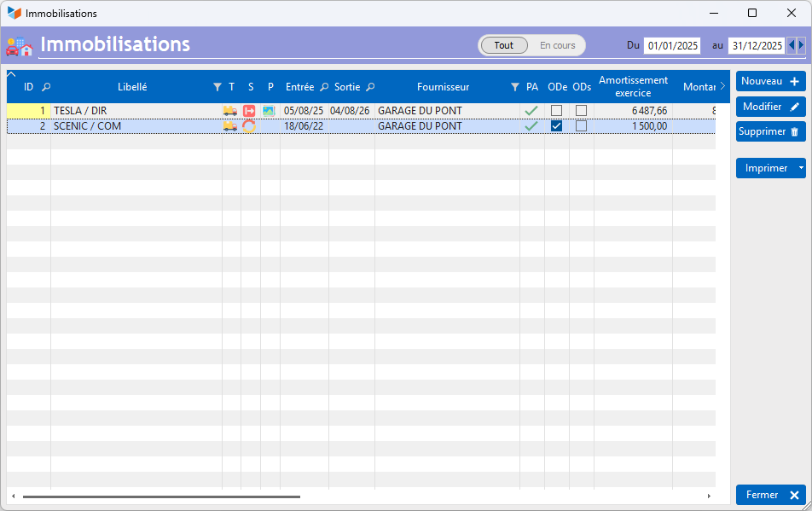This screenshot has height=511, width=812.
Task: Select the SCENIC / COM row label
Action: [x=87, y=126]
